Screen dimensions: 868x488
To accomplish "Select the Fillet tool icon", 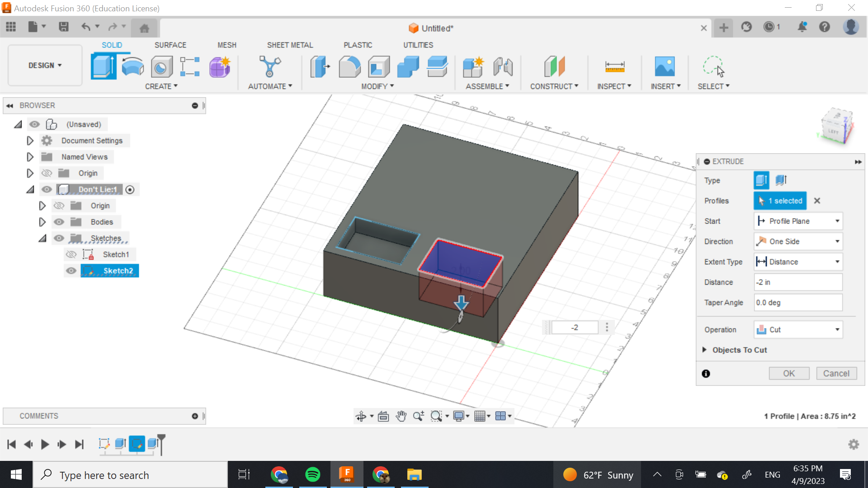I will (349, 66).
